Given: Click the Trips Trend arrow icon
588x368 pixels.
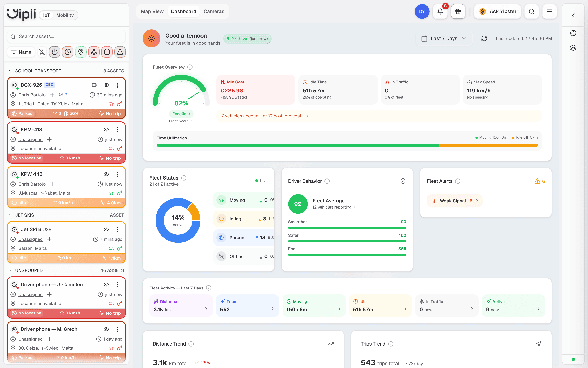Looking at the screenshot, I should [x=539, y=344].
